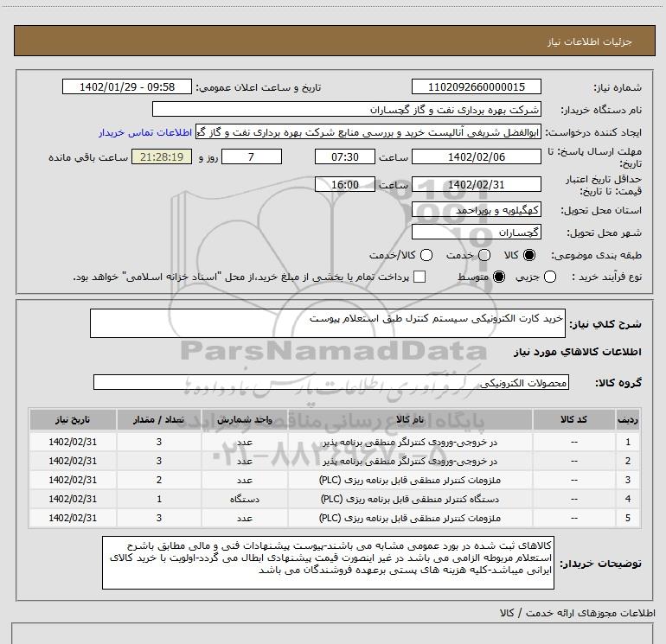
Task: Click the اطلاعات مجوزهای ارائه خدمت / کالا heading
Action: click(578, 613)
